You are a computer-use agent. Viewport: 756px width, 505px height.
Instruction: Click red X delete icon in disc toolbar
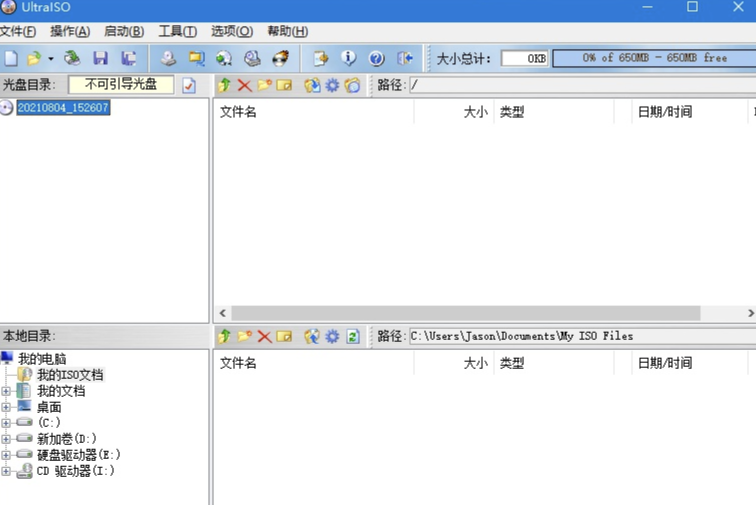(244, 85)
